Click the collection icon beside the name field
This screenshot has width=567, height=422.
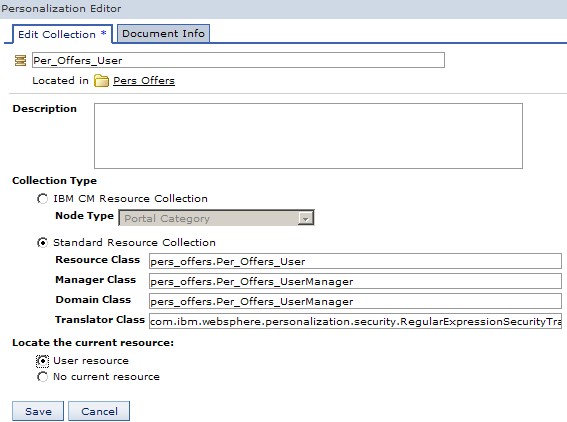[x=20, y=60]
